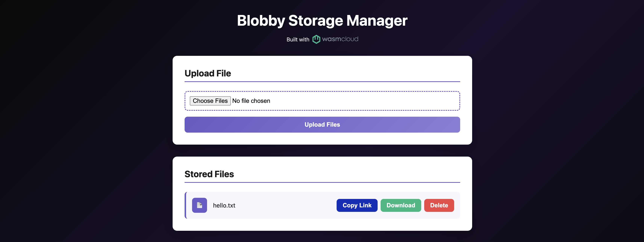Copy the link for hello.txt
Screen dimensions: 644x242
[x=357, y=205]
